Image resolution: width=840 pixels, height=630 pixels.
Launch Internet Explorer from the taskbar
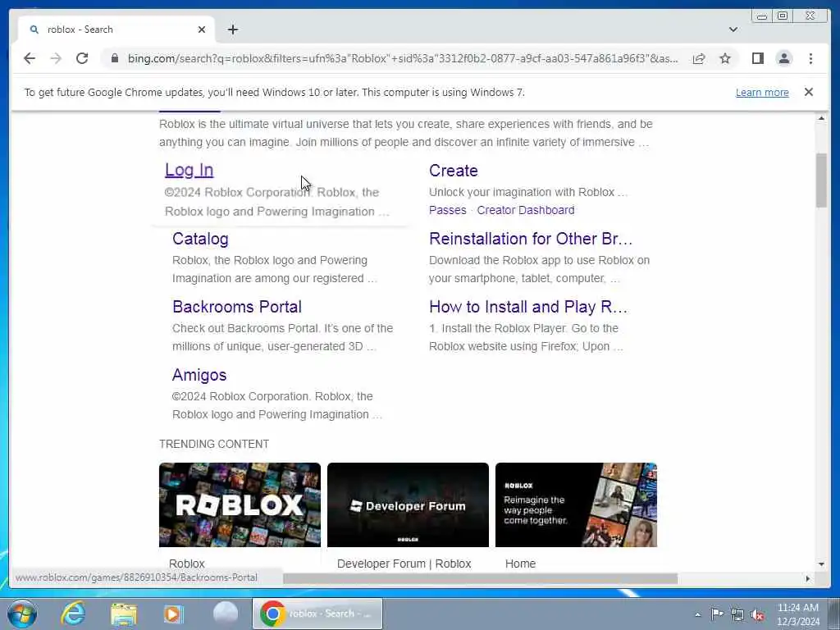coord(73,614)
